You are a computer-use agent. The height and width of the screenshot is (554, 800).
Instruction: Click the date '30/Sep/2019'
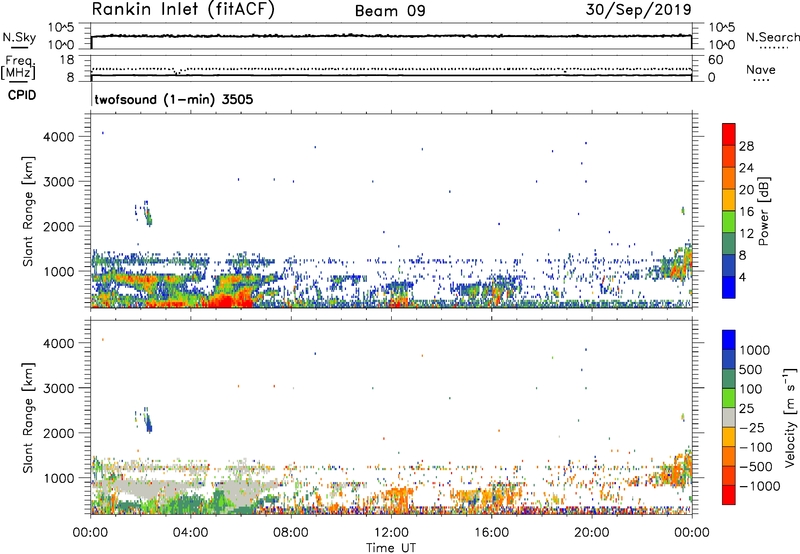pyautogui.click(x=638, y=9)
